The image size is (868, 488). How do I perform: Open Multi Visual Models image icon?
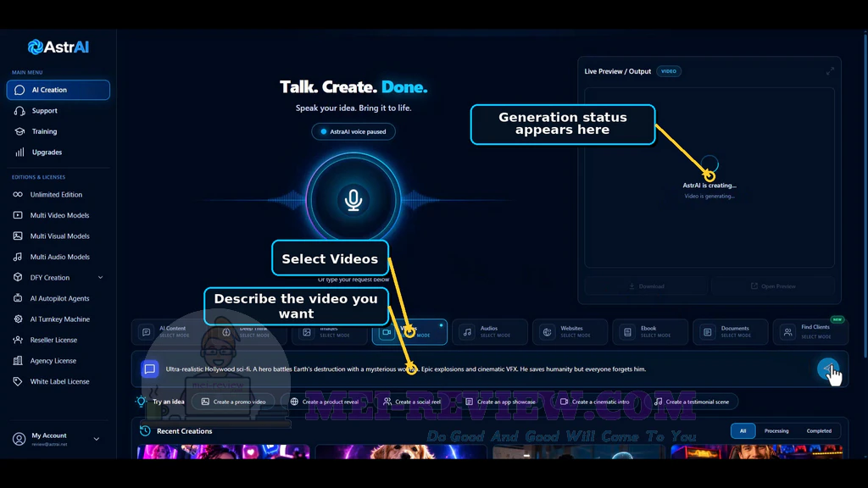pyautogui.click(x=18, y=236)
